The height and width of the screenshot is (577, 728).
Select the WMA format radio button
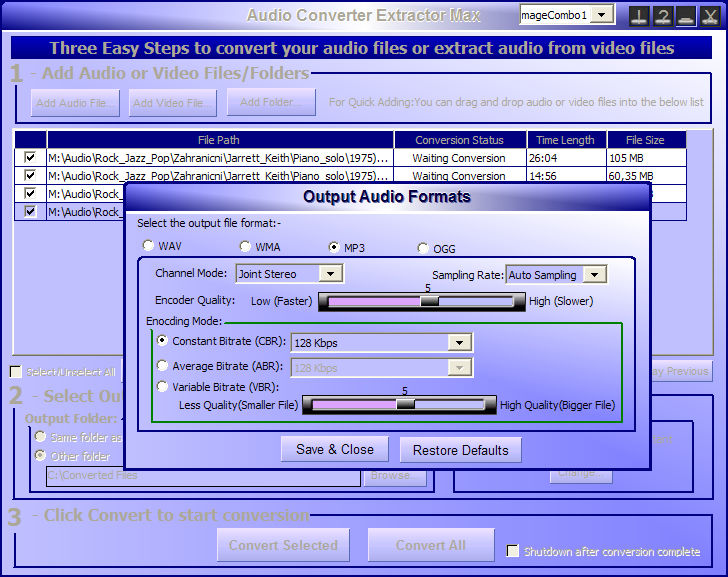[x=245, y=246]
